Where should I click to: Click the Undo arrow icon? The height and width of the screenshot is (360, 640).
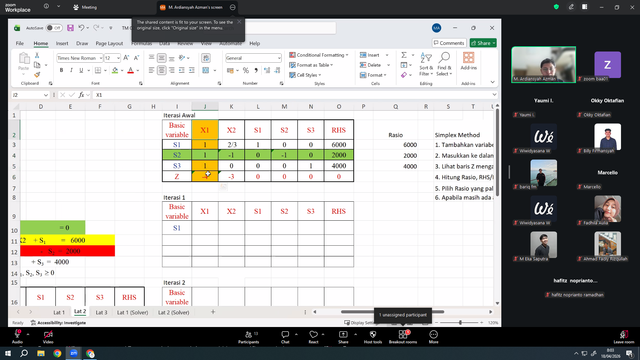tap(81, 28)
